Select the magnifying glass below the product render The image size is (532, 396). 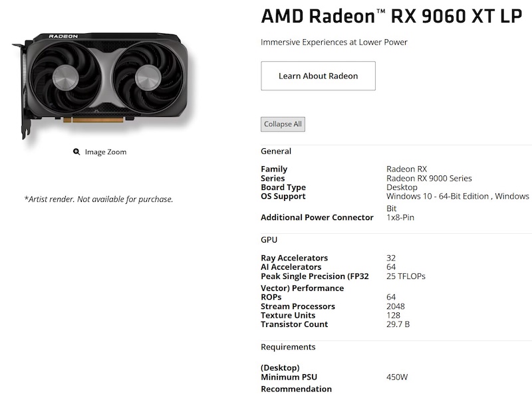coord(75,151)
